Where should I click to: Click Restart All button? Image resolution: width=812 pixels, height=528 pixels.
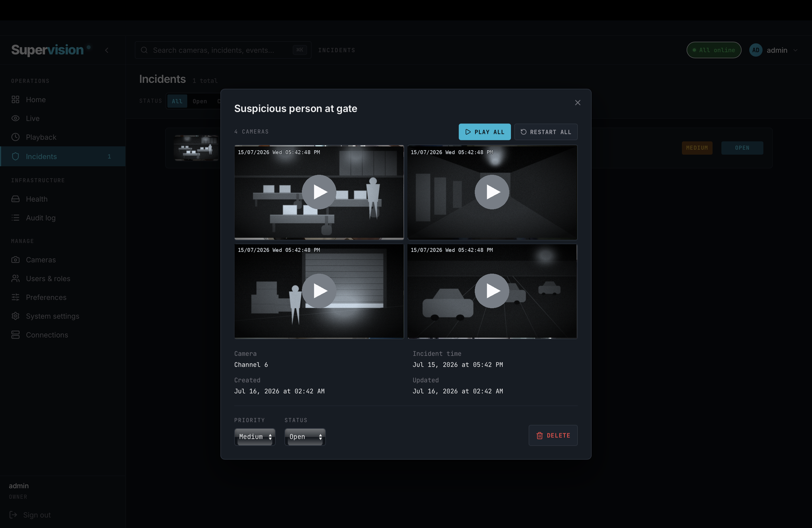pos(546,132)
